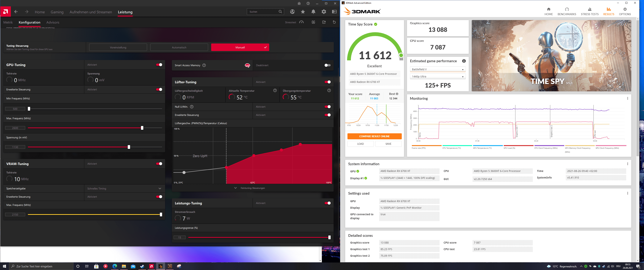Viewport: 644px width, 270px height.
Task: Go forward with the right arrow in Radeon Software
Action: [x=27, y=12]
